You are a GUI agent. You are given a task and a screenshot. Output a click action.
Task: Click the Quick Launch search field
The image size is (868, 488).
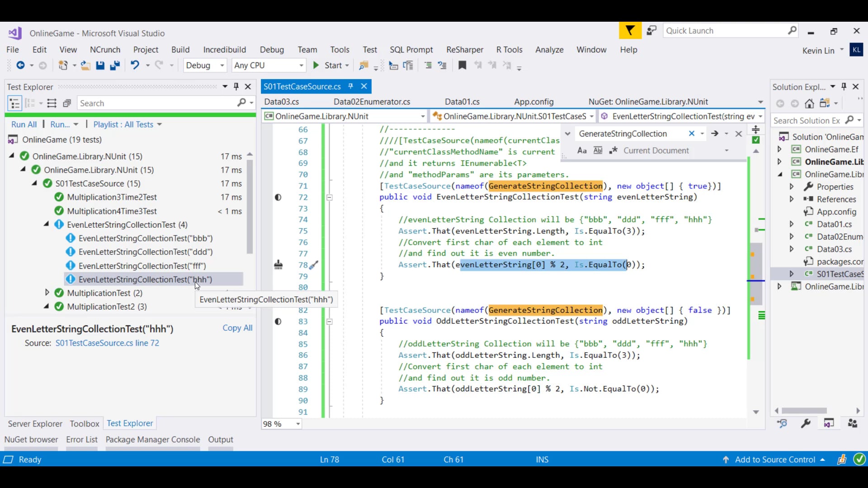723,31
